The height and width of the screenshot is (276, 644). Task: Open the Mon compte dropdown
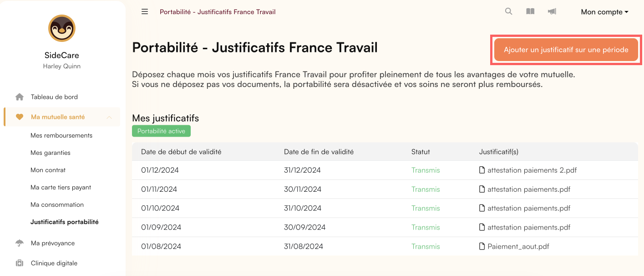coord(604,12)
